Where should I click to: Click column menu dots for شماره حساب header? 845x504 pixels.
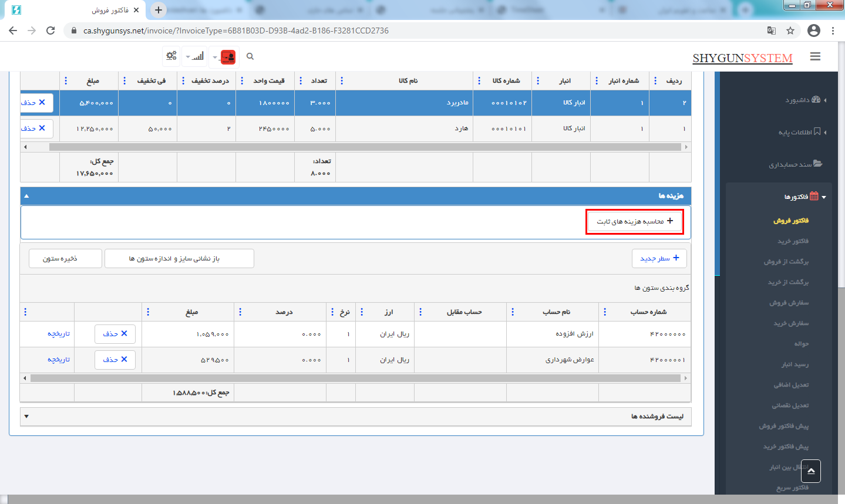(x=605, y=312)
